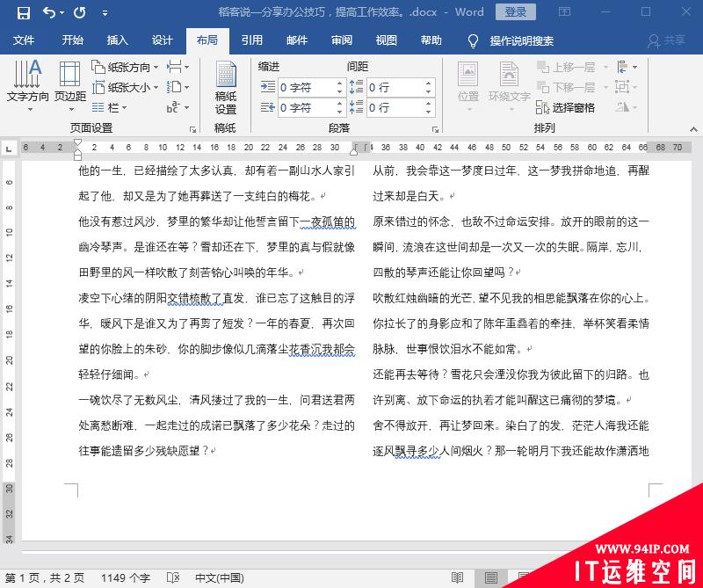Viewport: 703px width, 588px height.
Task: Open Customize Quick Access Toolbar menu
Action: pyautogui.click(x=105, y=13)
